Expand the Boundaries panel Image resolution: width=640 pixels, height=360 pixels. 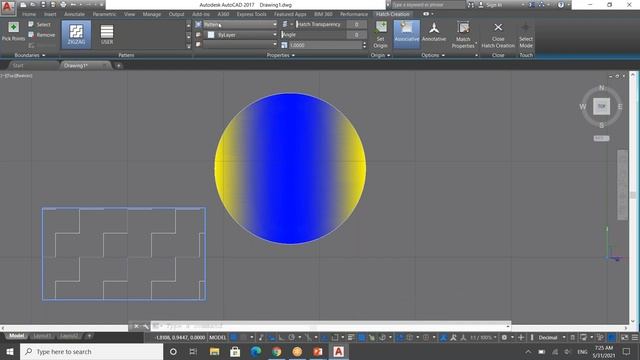tap(30, 55)
